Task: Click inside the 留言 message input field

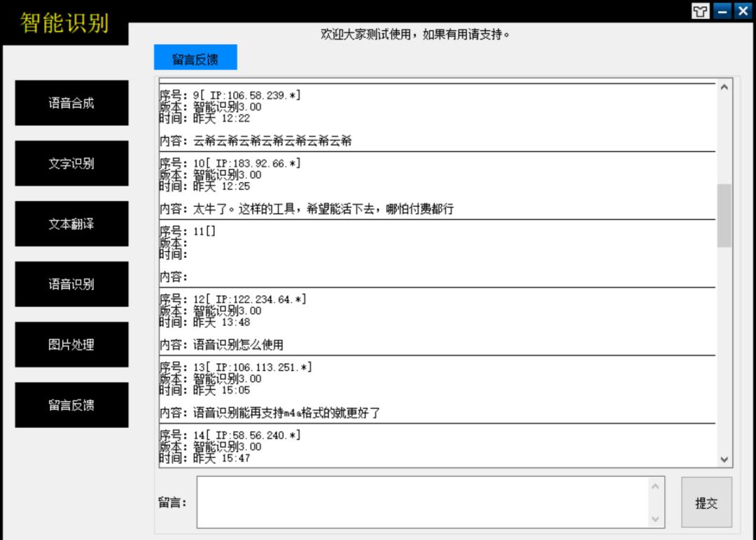Action: click(420, 502)
